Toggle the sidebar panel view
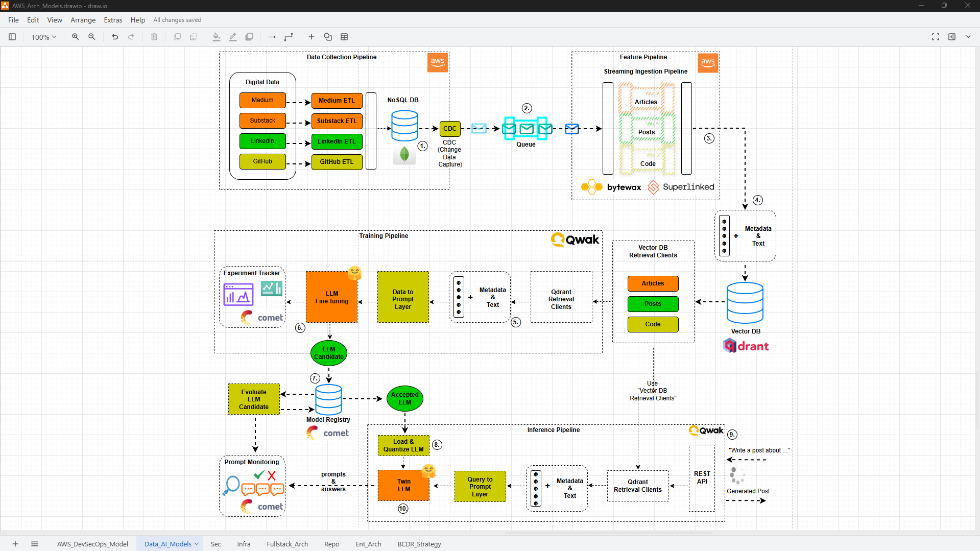The height and width of the screenshot is (551, 980). [12, 37]
